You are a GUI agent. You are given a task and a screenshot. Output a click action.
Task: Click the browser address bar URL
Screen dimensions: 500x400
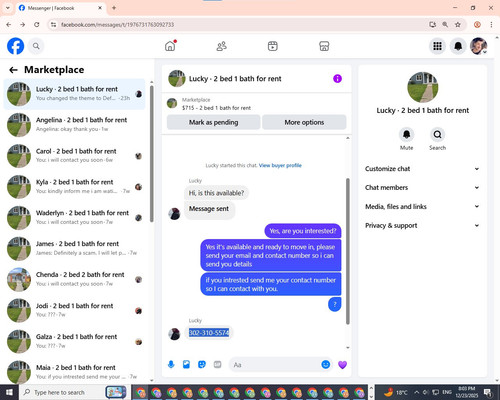tap(117, 25)
